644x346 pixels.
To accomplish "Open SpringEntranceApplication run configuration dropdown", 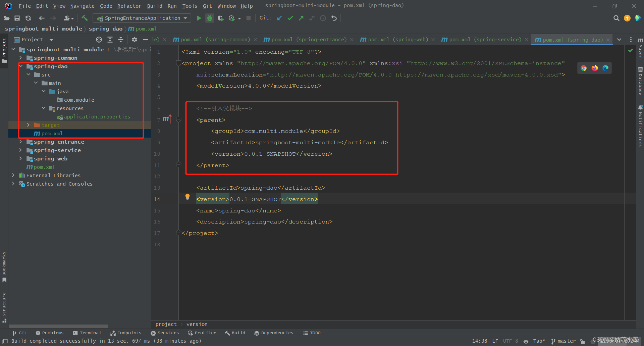I will pos(142,18).
